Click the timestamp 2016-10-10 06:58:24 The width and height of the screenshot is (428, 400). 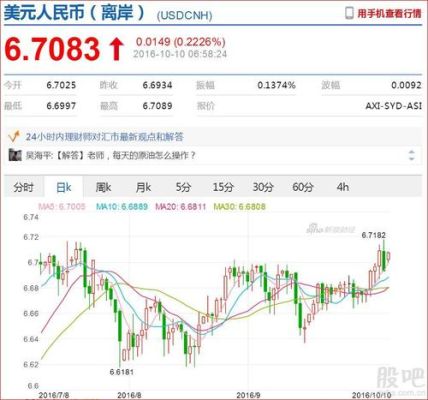point(180,54)
